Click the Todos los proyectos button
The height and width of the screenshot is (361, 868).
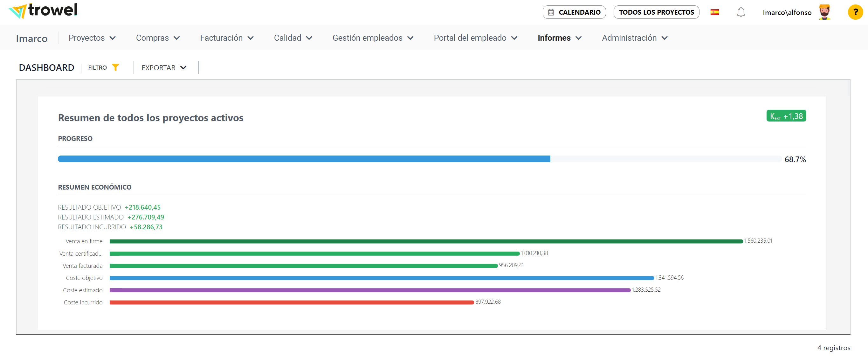coord(656,12)
